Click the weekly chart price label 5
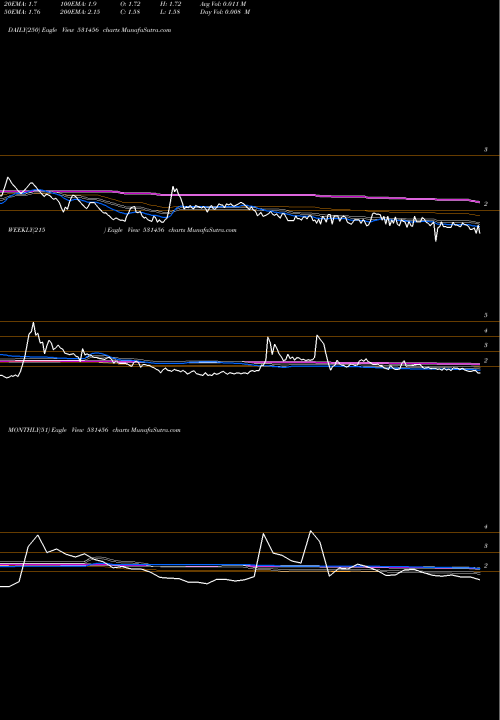The image size is (500, 720). coord(486,315)
